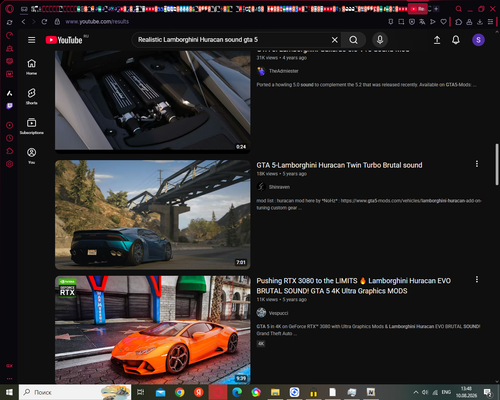Screen dimensions: 500x400
Task: Open sidebar three-dots setup menu
Action: [9, 378]
